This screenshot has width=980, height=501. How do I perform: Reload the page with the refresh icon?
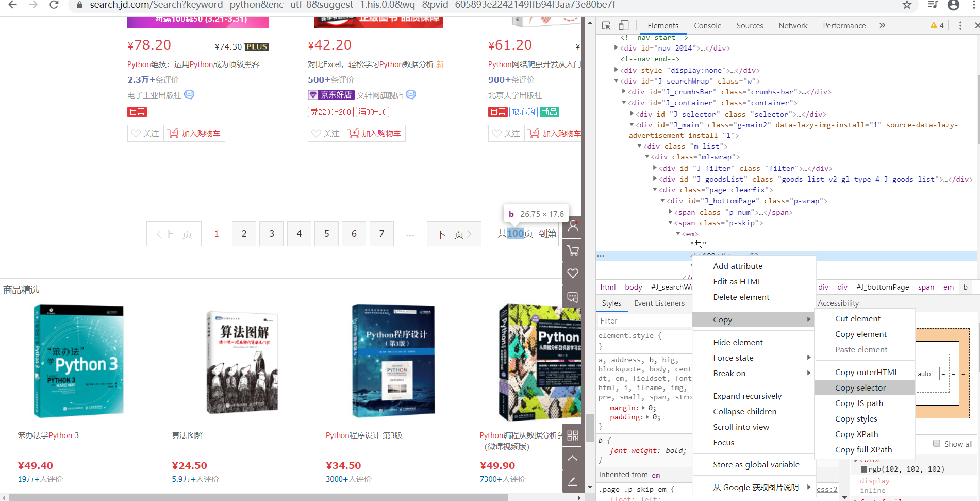pos(54,5)
